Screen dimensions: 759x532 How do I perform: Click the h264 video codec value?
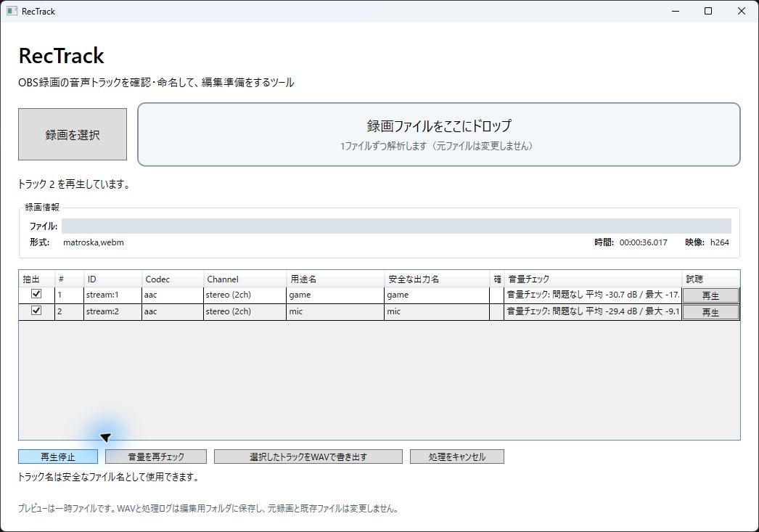tap(719, 242)
